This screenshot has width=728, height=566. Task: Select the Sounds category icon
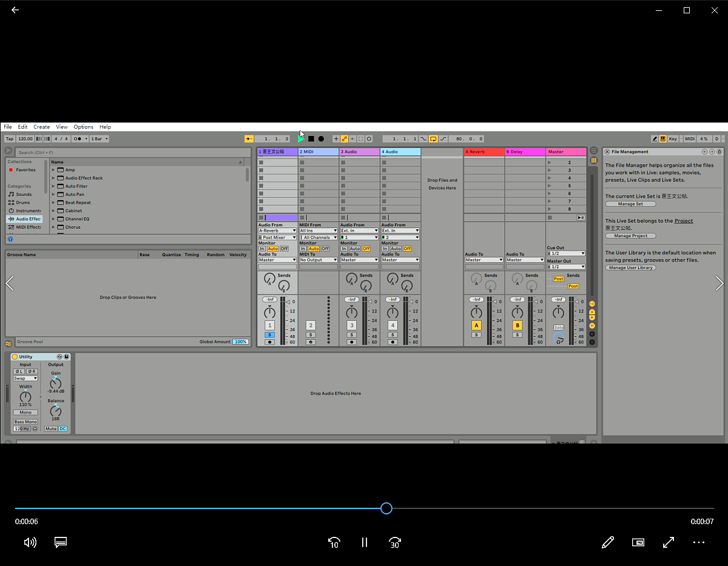pos(11,195)
